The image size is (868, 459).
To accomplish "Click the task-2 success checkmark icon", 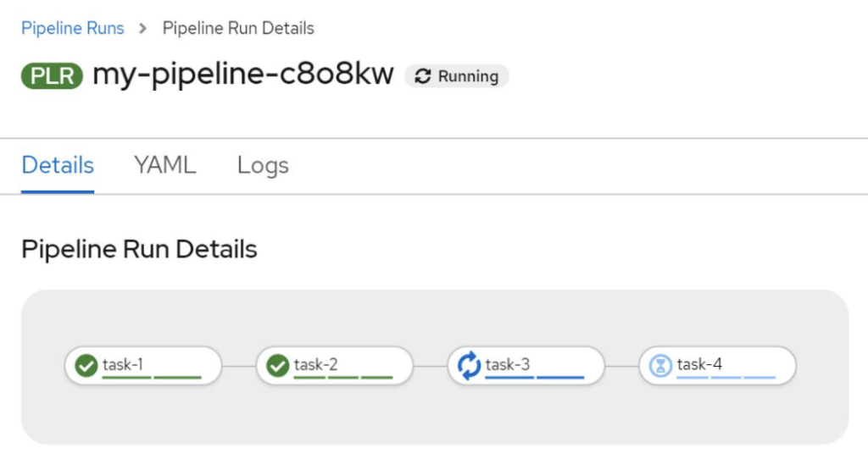I will tap(278, 366).
